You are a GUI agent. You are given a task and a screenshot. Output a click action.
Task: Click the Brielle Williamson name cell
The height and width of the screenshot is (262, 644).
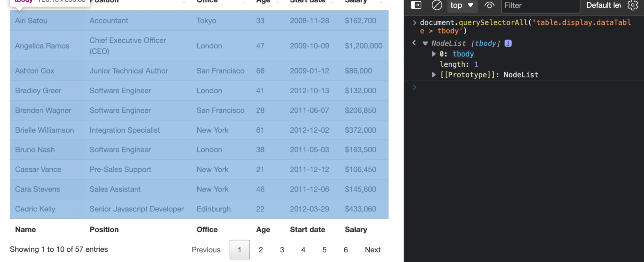pyautogui.click(x=47, y=130)
